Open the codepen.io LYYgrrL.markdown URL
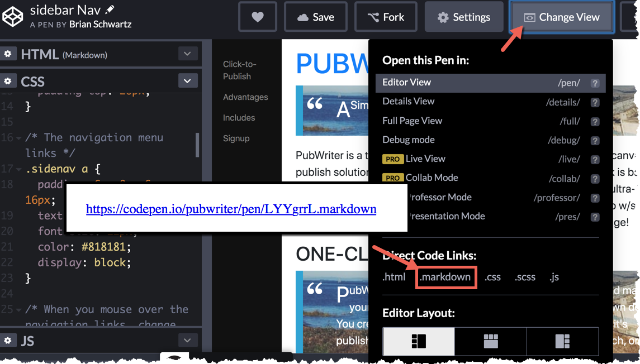The width and height of the screenshot is (640, 364). pyautogui.click(x=231, y=209)
